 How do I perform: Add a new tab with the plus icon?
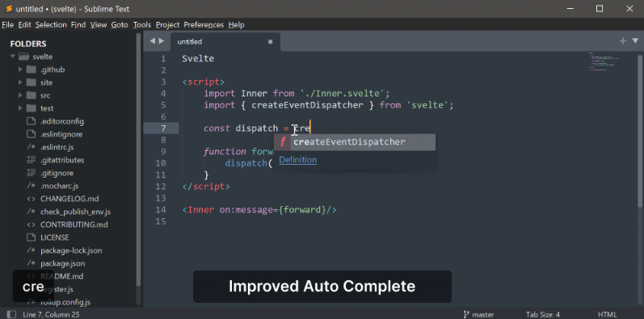point(623,40)
